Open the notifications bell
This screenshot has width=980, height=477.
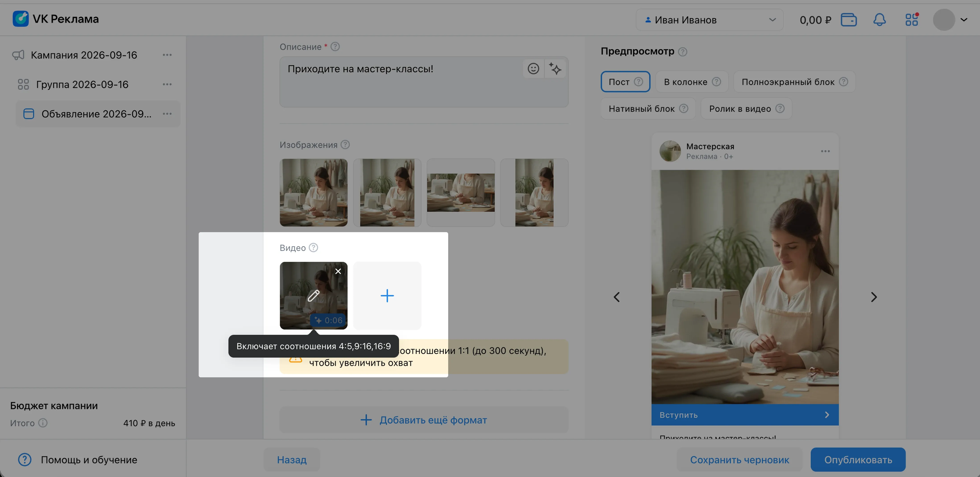coord(879,20)
